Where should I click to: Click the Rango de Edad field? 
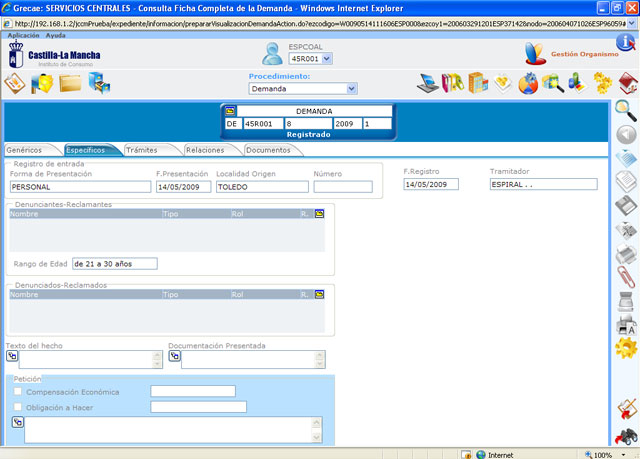[x=115, y=264]
